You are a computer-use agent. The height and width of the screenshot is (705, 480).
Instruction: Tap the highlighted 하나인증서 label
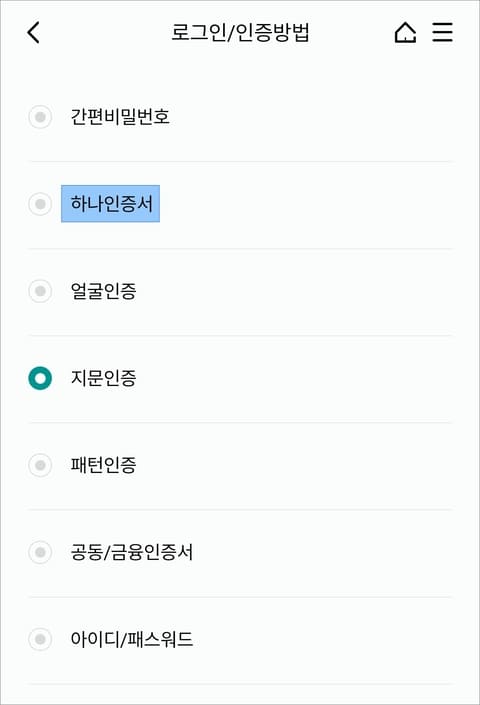point(111,204)
